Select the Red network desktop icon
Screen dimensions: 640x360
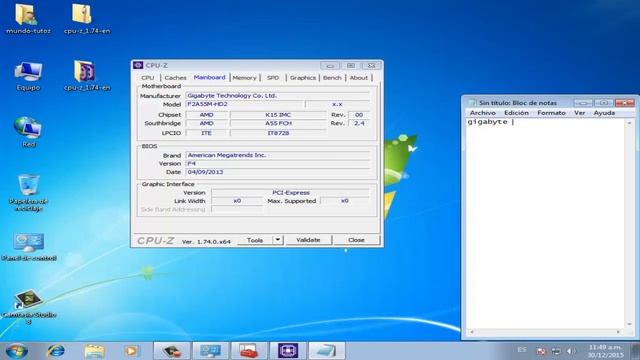pyautogui.click(x=28, y=131)
